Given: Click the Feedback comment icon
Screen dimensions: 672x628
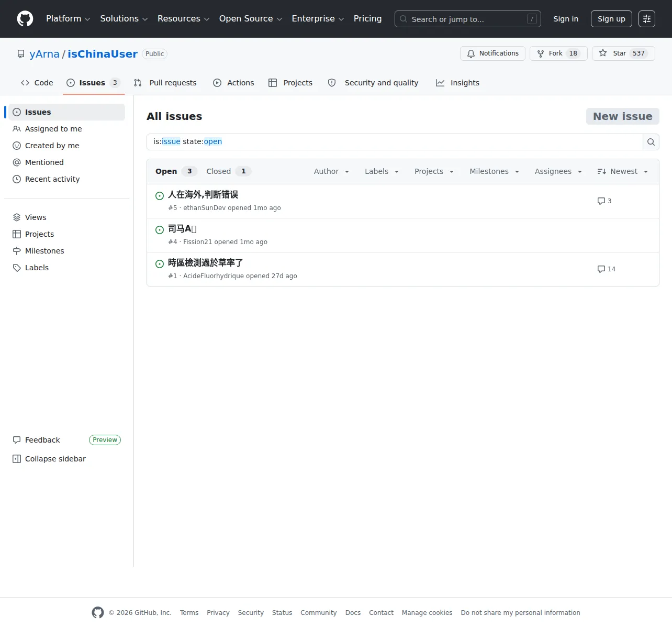Looking at the screenshot, I should coord(17,440).
